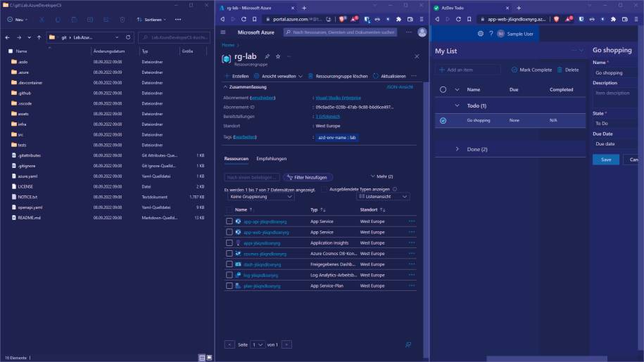Open the more actions ellipsis for cosmos row
Screen dimensions: 644x362
[412, 253]
